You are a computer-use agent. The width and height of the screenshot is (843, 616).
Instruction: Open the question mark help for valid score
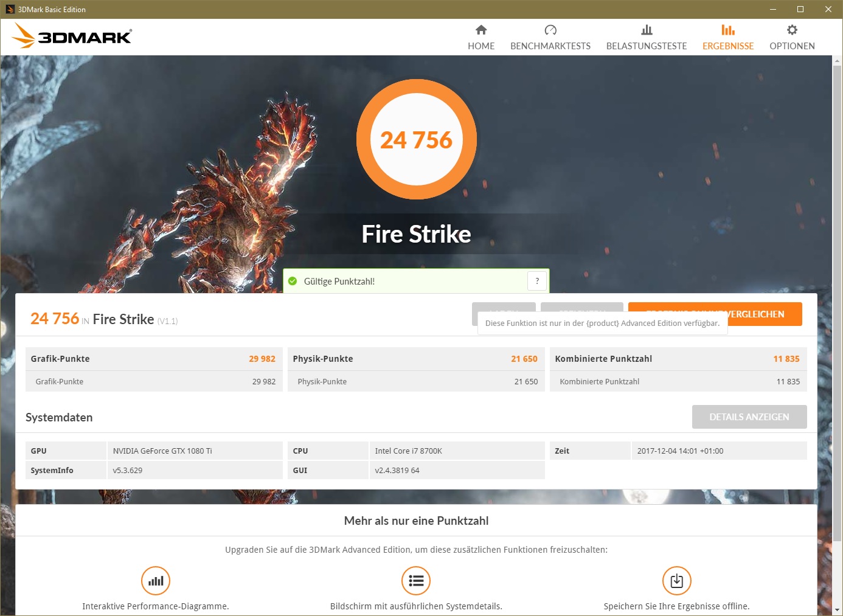coord(537,281)
